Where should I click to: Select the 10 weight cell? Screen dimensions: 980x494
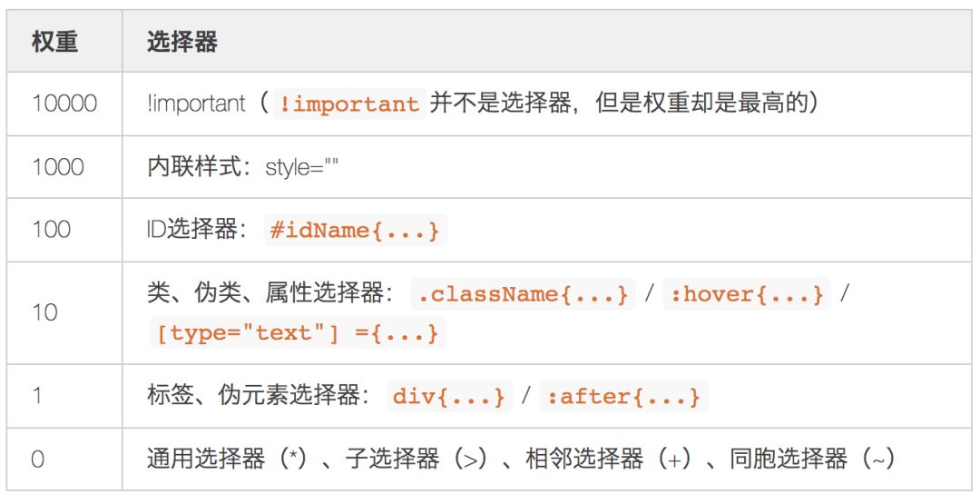(x=44, y=313)
